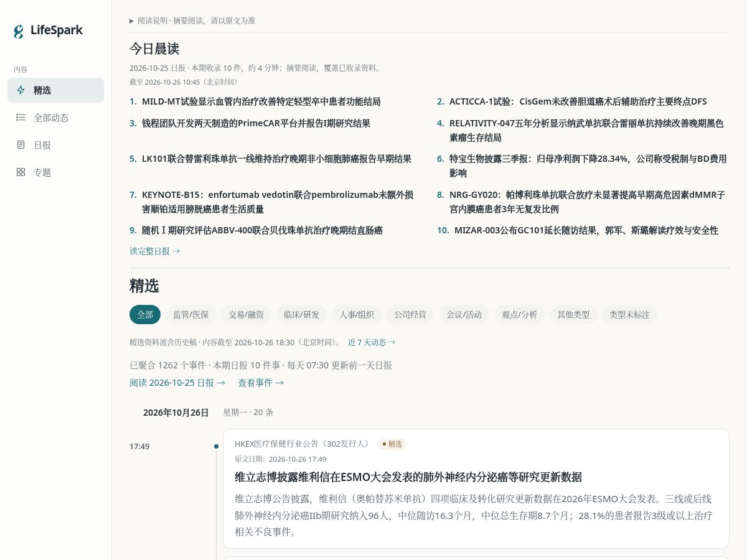Open the 查看事件 link

click(261, 383)
